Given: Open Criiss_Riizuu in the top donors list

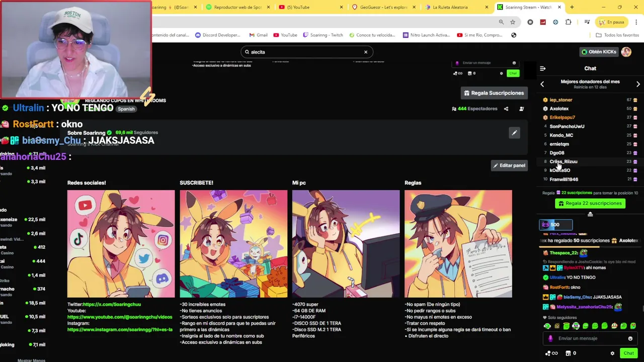Looking at the screenshot, I should click(563, 161).
